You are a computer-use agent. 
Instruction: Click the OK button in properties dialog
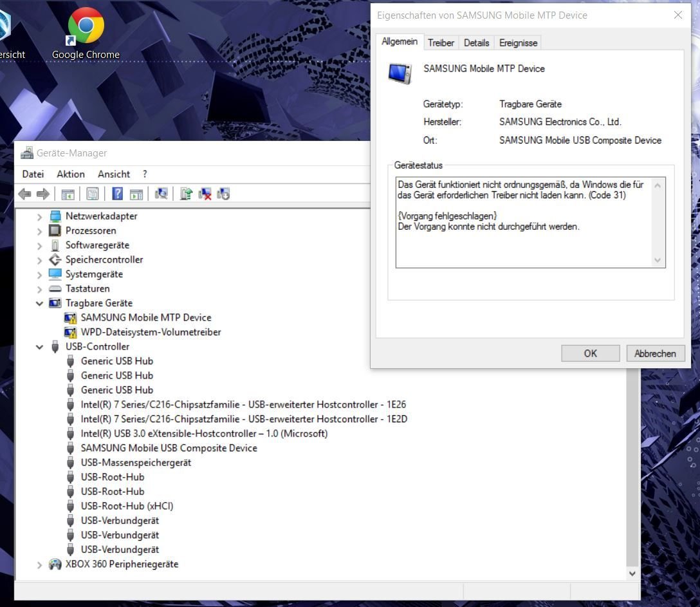click(590, 353)
